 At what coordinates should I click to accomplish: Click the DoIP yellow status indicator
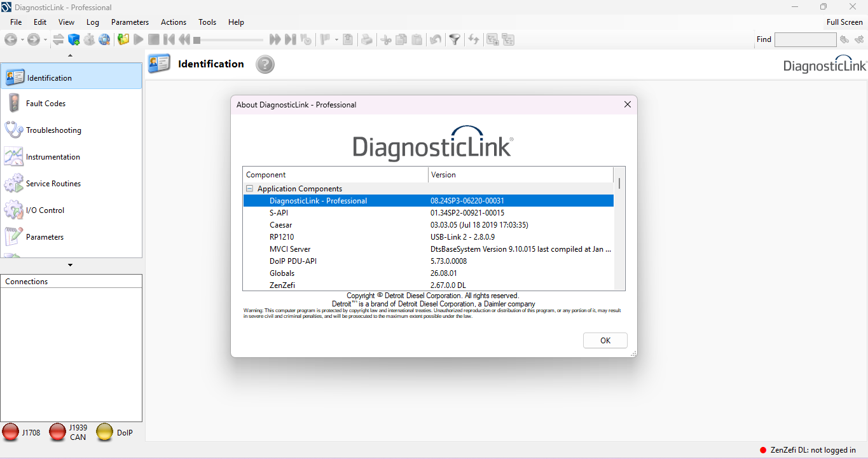(x=105, y=432)
